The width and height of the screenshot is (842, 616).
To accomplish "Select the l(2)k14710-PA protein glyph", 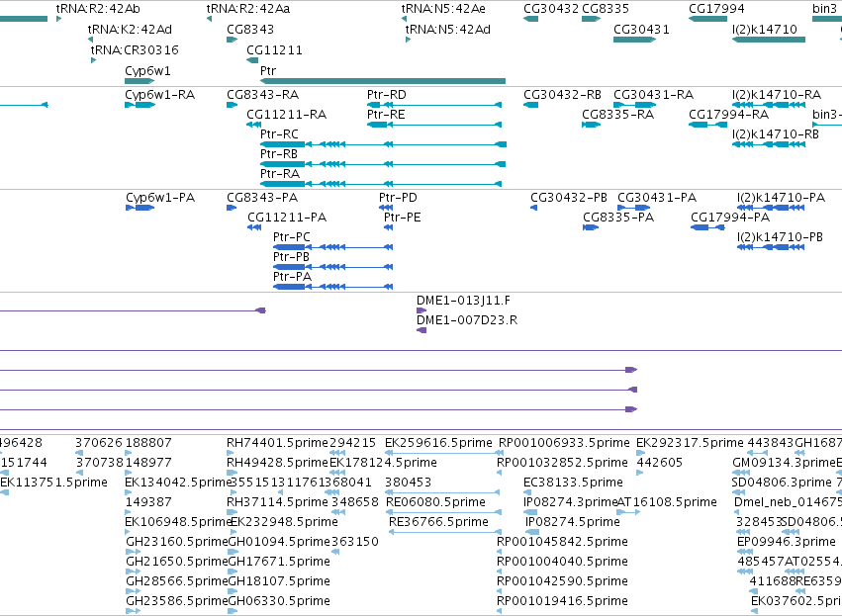I will [x=771, y=208].
